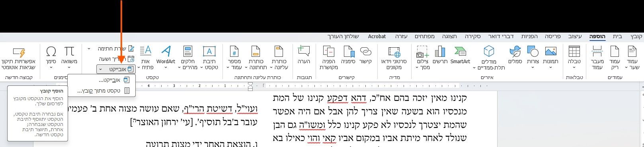Click the Signature Line (שורת חתימה) button
Image resolution: width=644 pixels, height=147 pixels.
116,49
